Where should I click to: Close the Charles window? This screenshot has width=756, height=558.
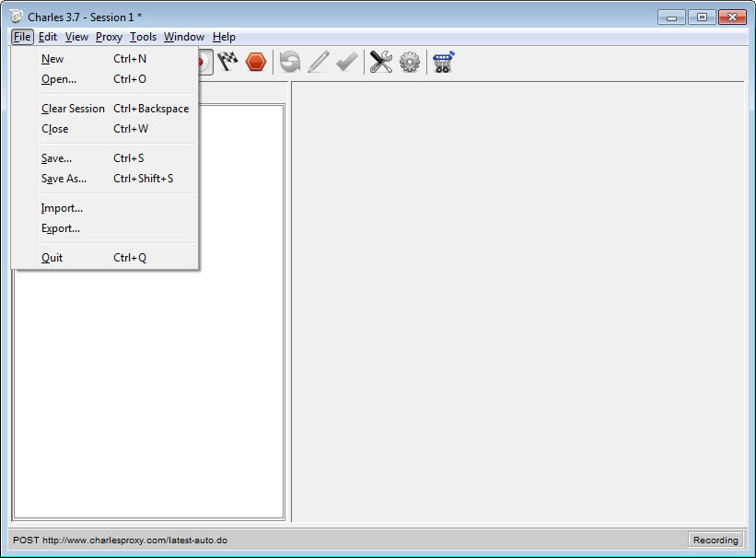click(x=732, y=17)
